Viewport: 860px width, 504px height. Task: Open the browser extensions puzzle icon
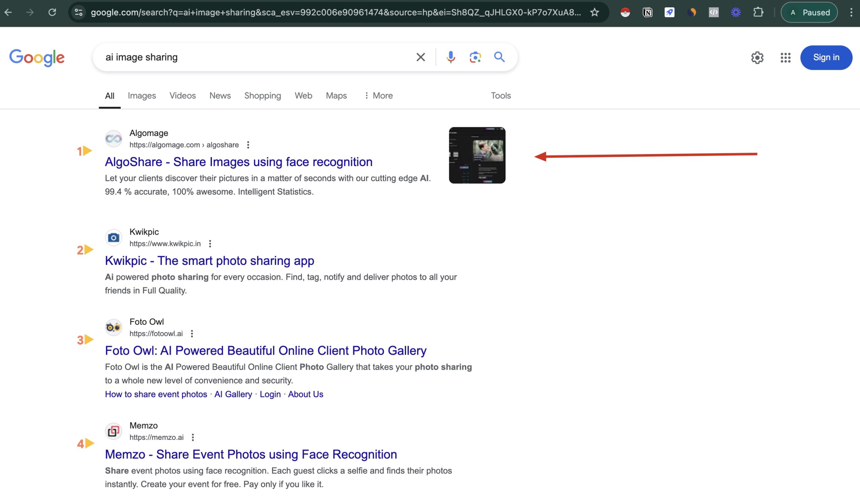click(x=758, y=13)
